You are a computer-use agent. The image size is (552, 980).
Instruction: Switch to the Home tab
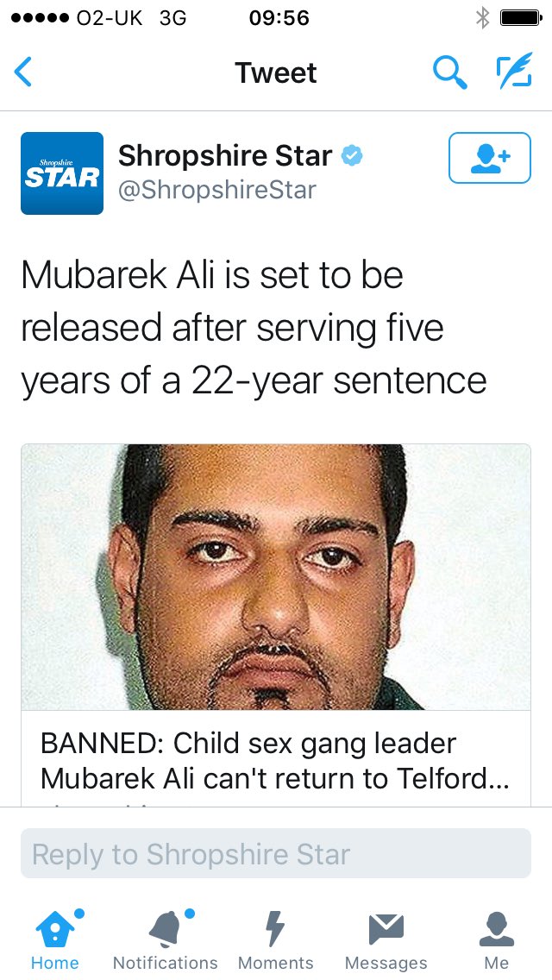[55, 940]
